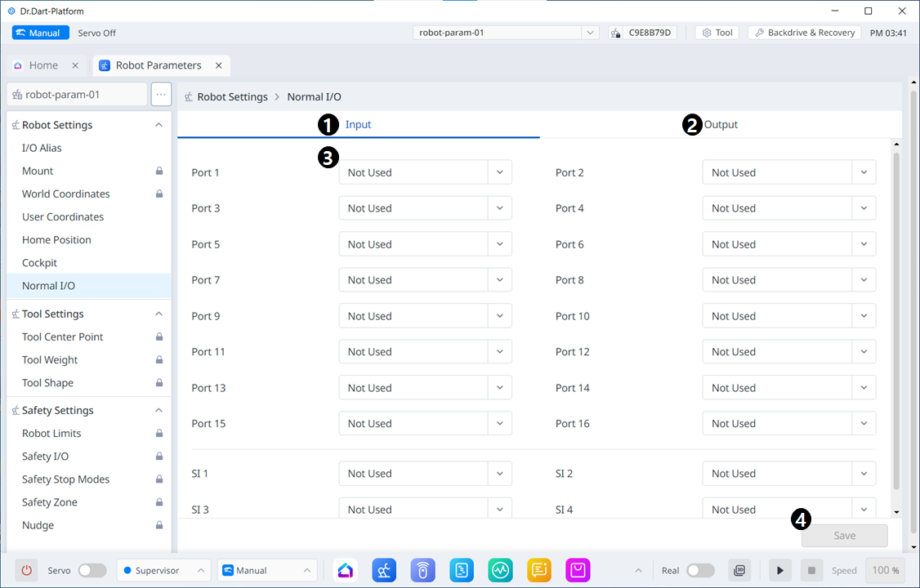The width and height of the screenshot is (920, 588).
Task: Open the yellow message log dock icon
Action: [539, 570]
